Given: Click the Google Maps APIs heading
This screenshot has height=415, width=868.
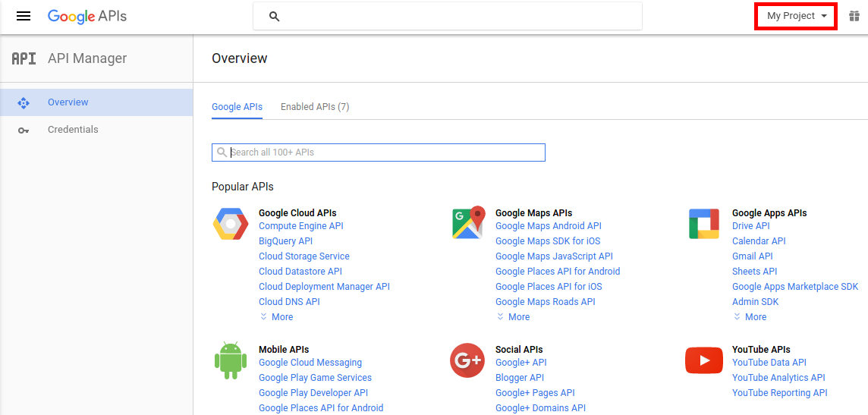Looking at the screenshot, I should (x=533, y=212).
